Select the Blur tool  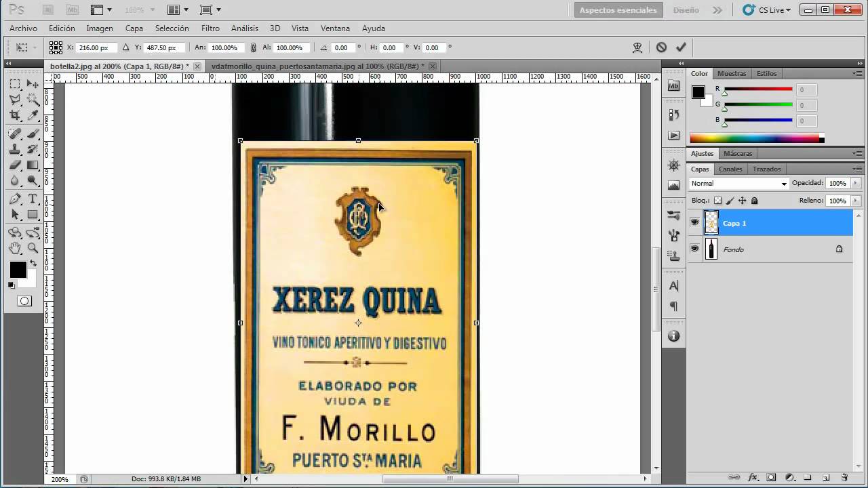coord(15,180)
